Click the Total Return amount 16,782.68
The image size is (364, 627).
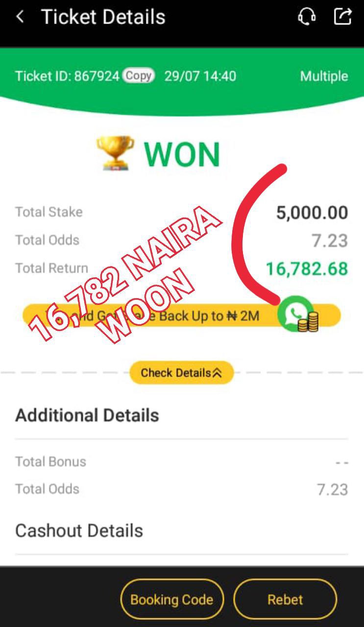(307, 268)
